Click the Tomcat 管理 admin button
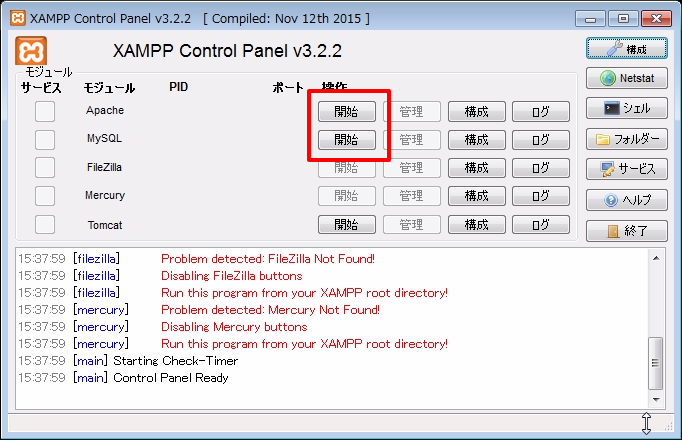The width and height of the screenshot is (682, 440). [412, 225]
